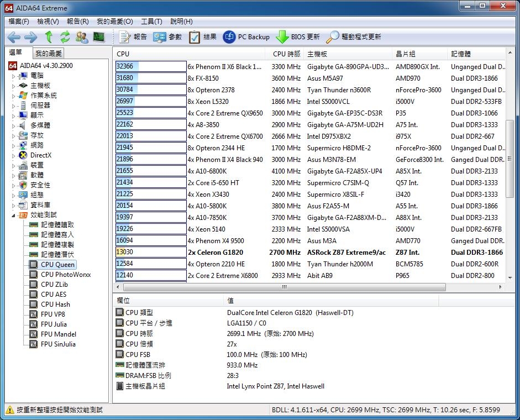The image size is (520, 420).
Task: Open the 檔案(F) menu
Action: point(19,22)
